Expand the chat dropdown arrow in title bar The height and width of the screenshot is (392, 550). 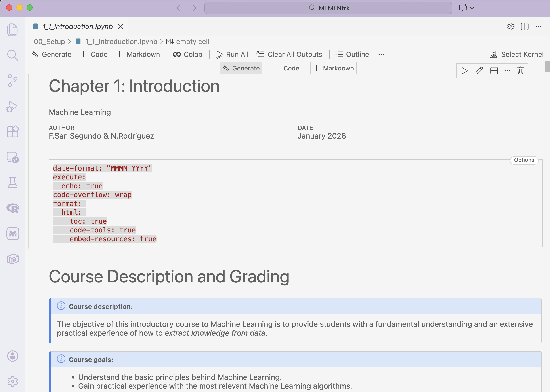point(472,8)
